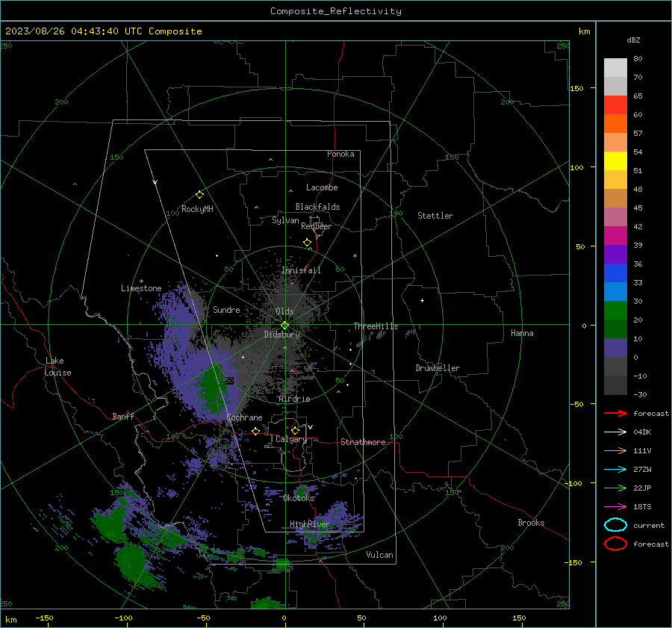Click the Limestone label
Screen dimensions: 672x628
(x=141, y=288)
